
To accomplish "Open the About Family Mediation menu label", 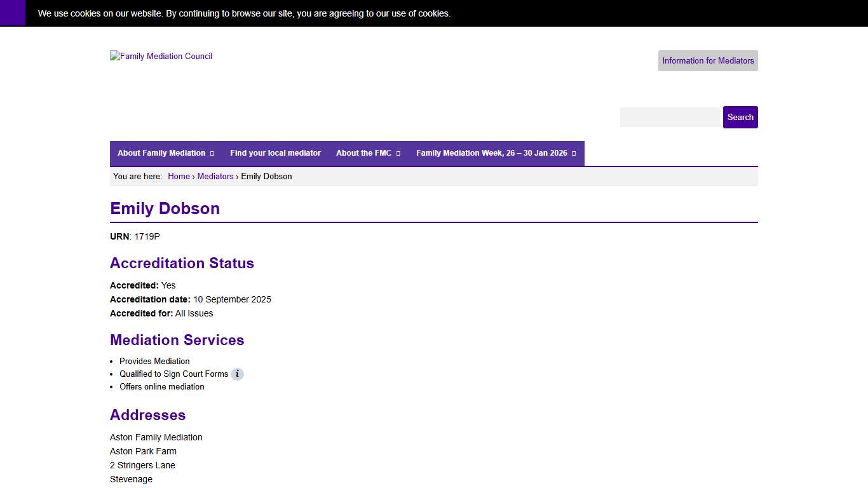I will pyautogui.click(x=161, y=153).
